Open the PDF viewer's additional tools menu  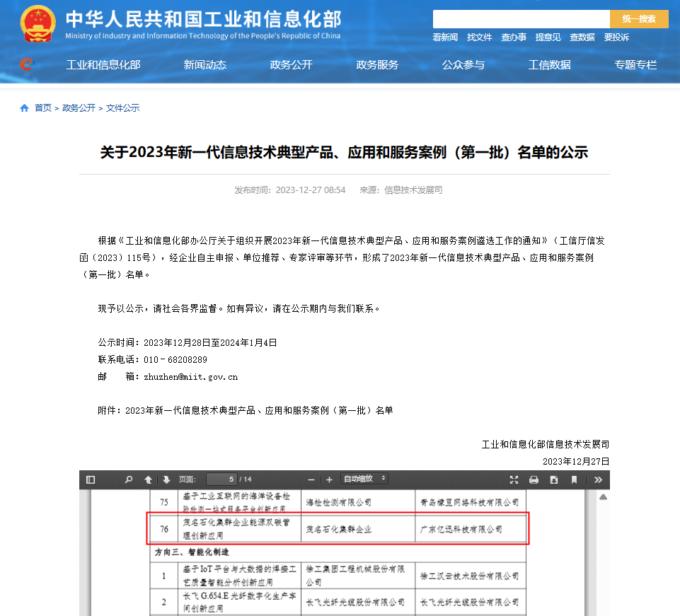point(598,480)
